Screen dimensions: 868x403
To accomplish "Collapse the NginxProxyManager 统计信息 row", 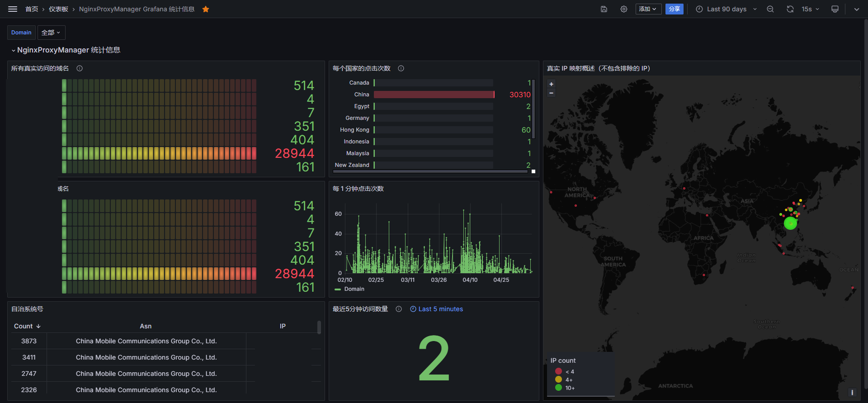I will [x=66, y=50].
